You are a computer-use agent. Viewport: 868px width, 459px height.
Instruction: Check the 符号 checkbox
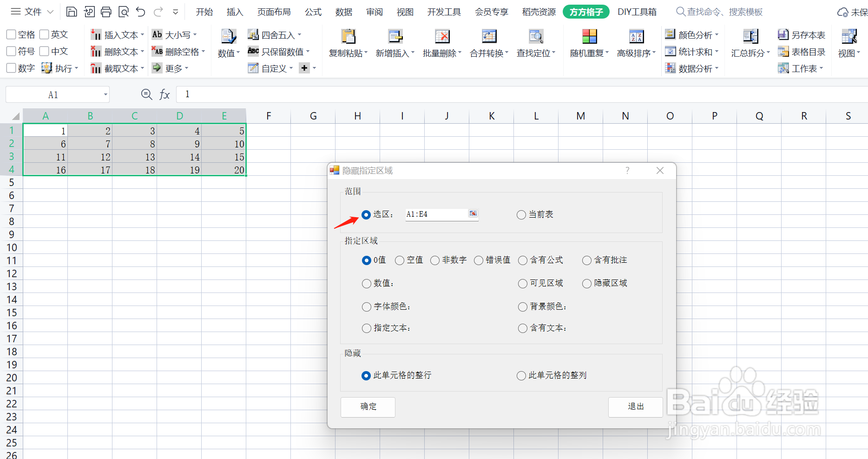coord(11,51)
